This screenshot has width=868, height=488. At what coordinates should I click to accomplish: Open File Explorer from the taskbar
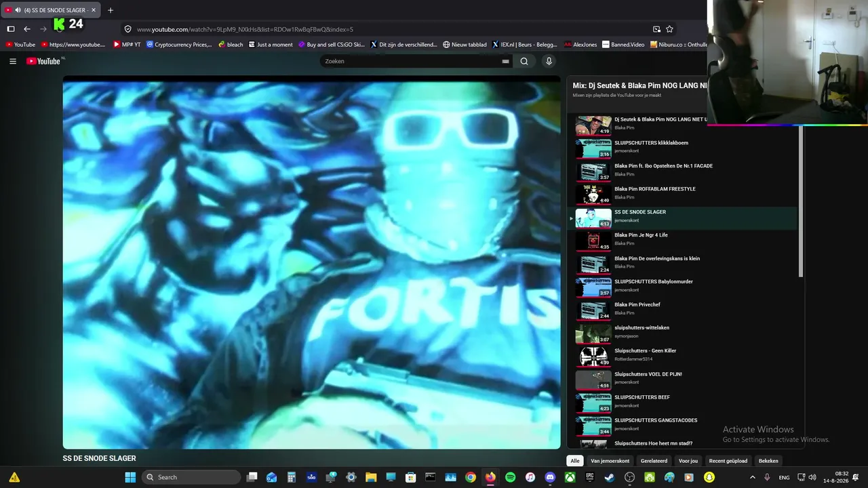(x=371, y=477)
